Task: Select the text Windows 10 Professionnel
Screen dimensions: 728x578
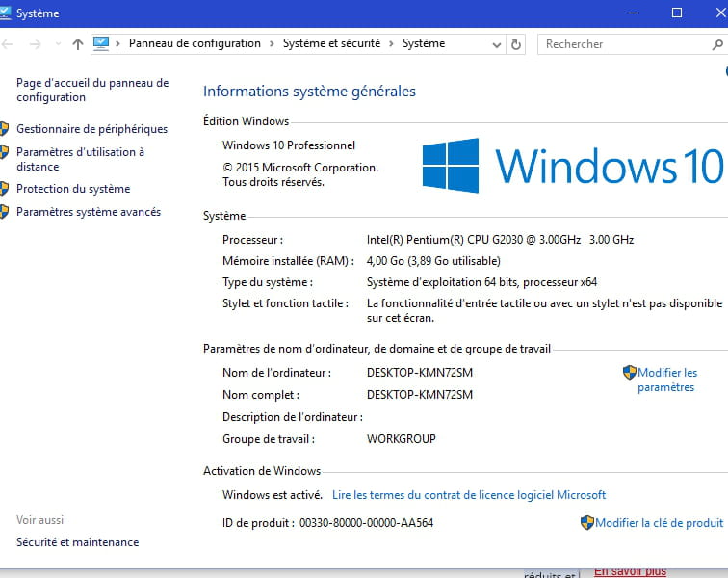Action: tap(289, 145)
